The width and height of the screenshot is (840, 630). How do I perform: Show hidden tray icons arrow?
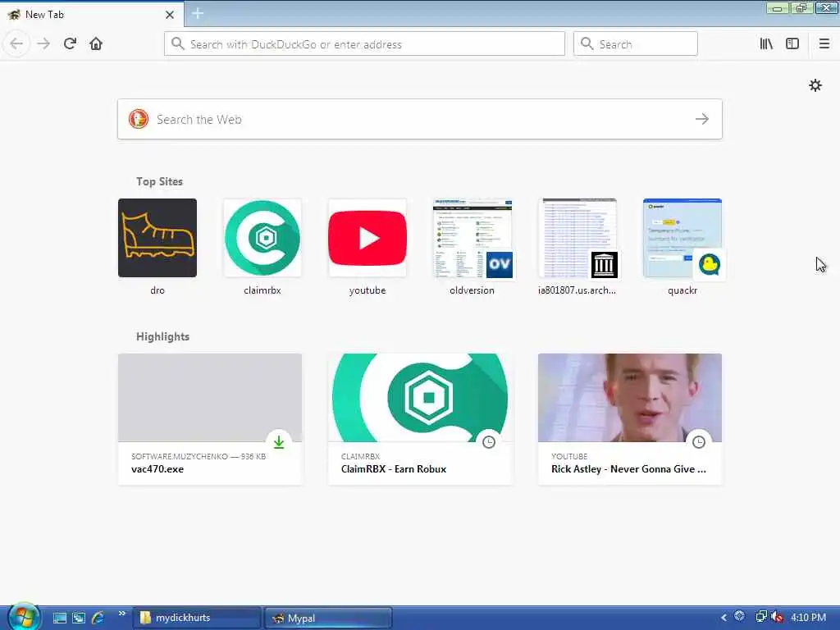(x=724, y=617)
